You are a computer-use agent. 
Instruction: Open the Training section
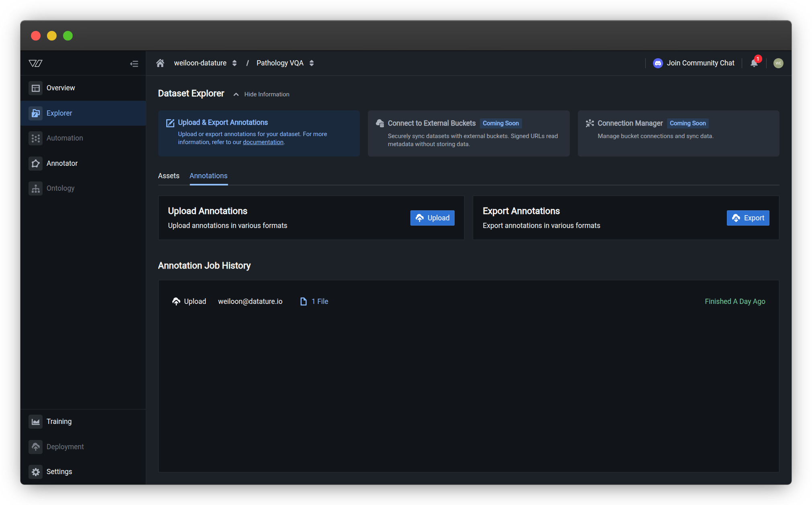[x=59, y=421]
